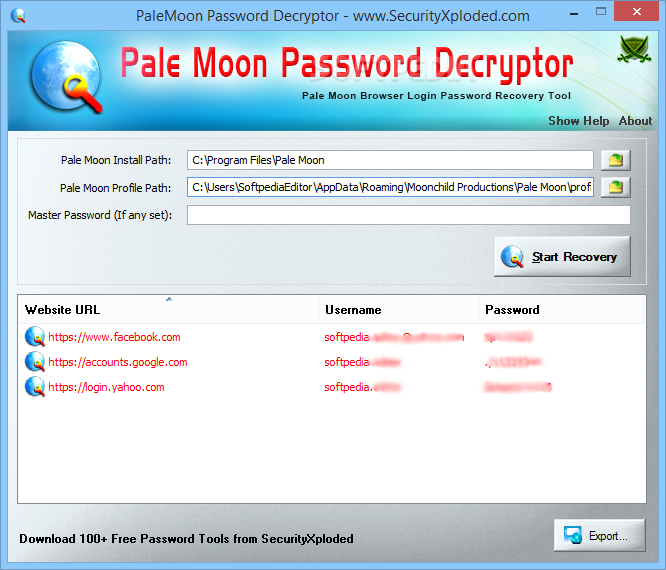The height and width of the screenshot is (570, 666).
Task: Click the Pale Moon globe logo in banner
Action: tap(67, 76)
